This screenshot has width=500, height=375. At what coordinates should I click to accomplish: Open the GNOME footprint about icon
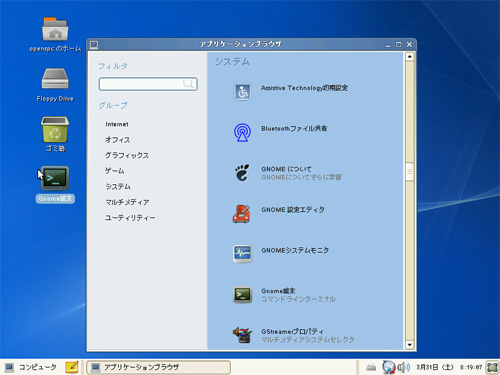coord(242,173)
